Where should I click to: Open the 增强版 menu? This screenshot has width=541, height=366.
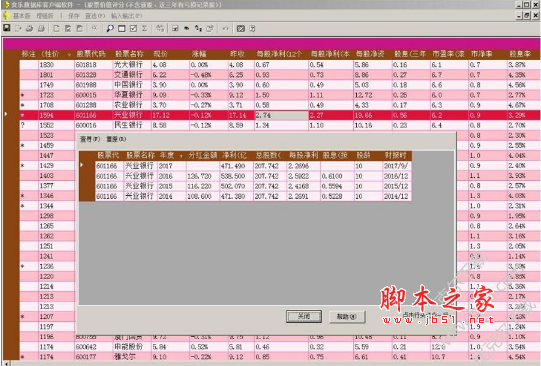point(45,16)
